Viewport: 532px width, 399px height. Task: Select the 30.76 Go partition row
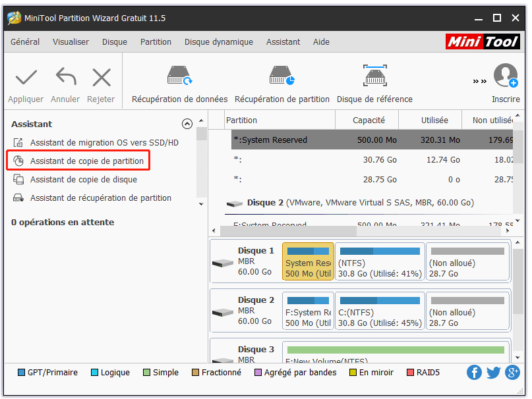tap(372, 160)
